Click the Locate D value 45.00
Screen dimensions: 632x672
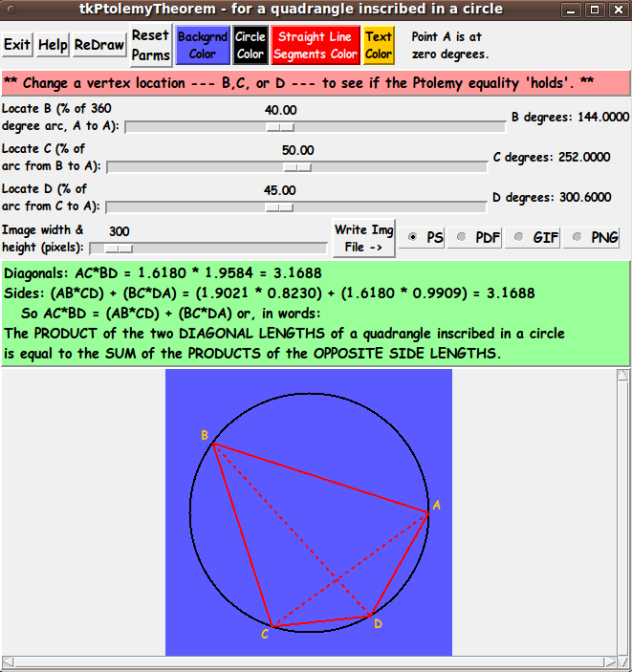click(279, 190)
